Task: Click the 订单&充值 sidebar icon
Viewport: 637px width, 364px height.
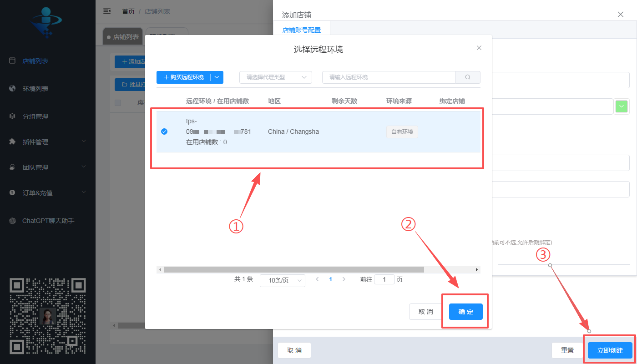Action: tap(13, 192)
